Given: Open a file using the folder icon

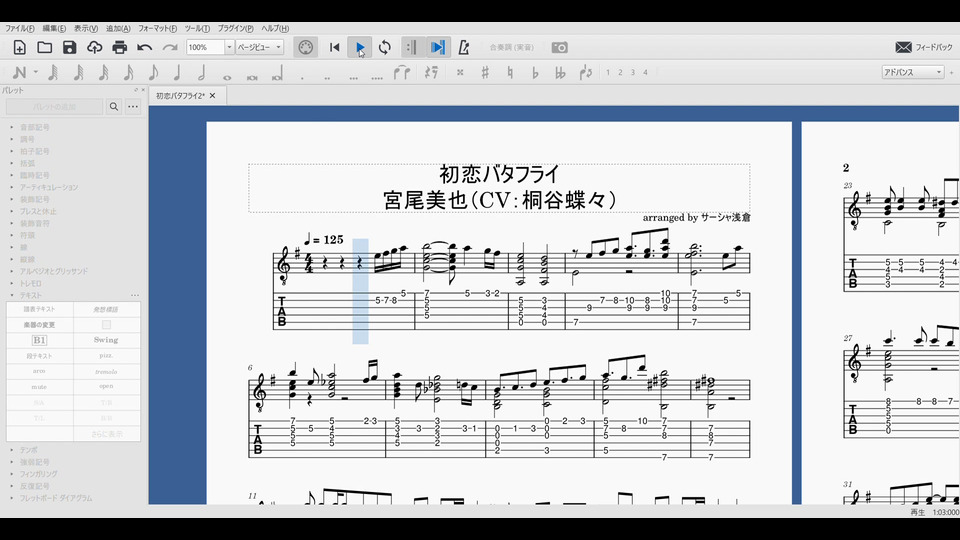Looking at the screenshot, I should point(45,47).
